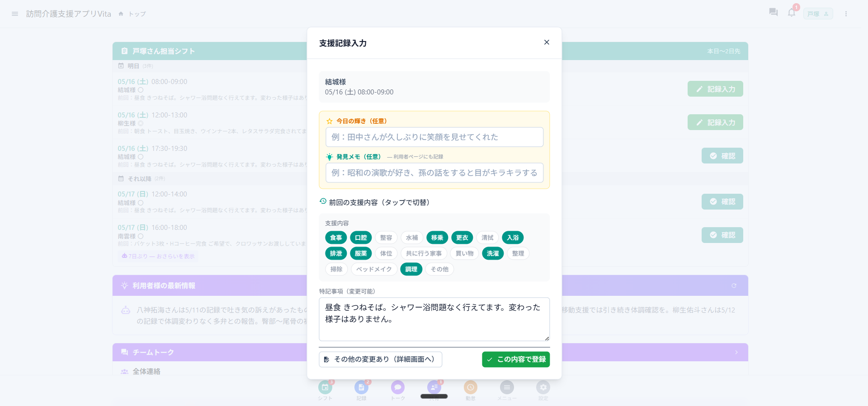Viewport: 868px width, 406px height.
Task: Toggle the 清拭 support chip
Action: pyautogui.click(x=487, y=238)
